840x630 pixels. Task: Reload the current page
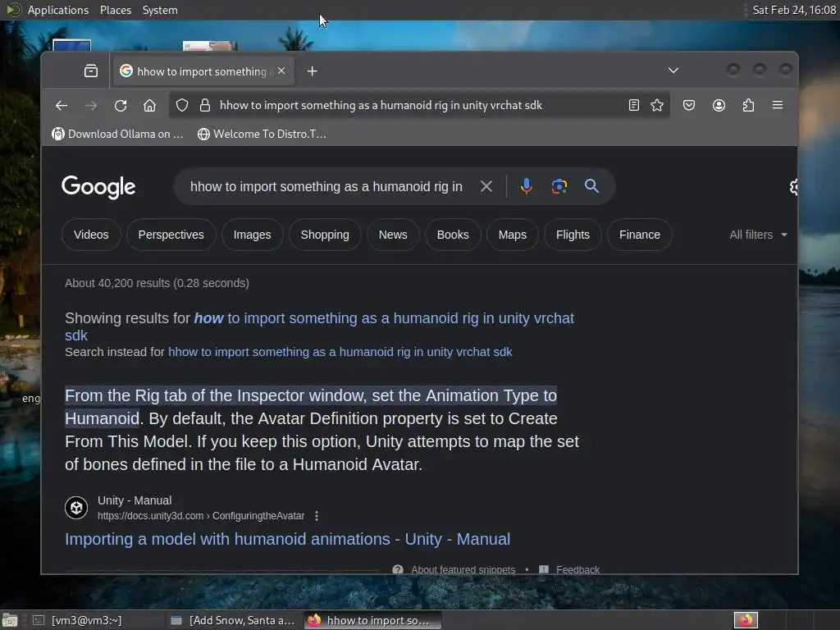point(121,106)
